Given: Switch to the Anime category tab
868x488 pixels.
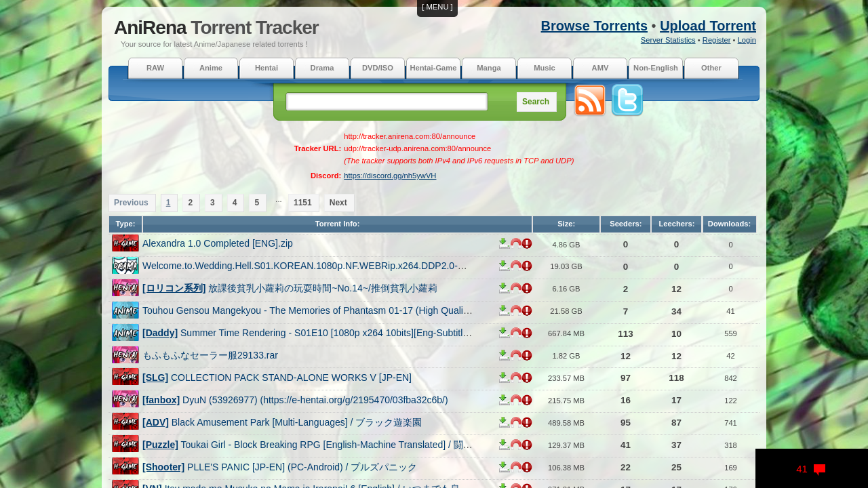Looking at the screenshot, I should (x=211, y=68).
